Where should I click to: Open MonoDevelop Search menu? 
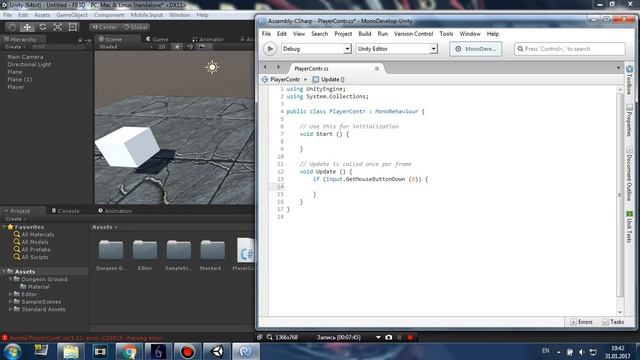click(x=320, y=34)
